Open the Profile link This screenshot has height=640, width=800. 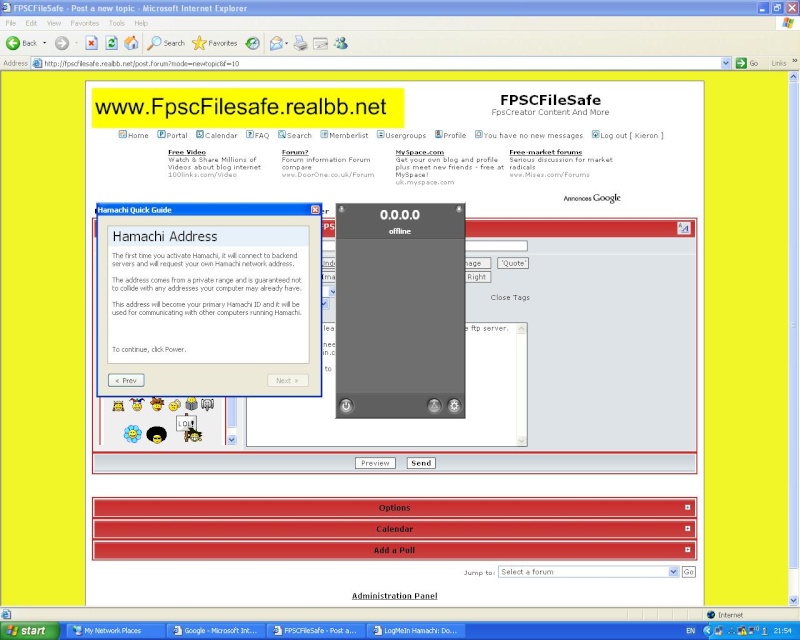point(451,135)
